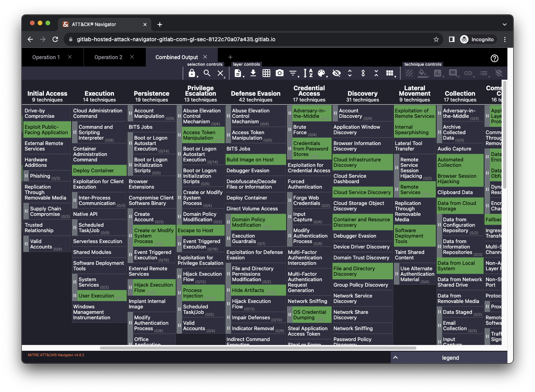Close the Combined Output layer tab
The height and width of the screenshot is (392, 535).
pyautogui.click(x=205, y=57)
